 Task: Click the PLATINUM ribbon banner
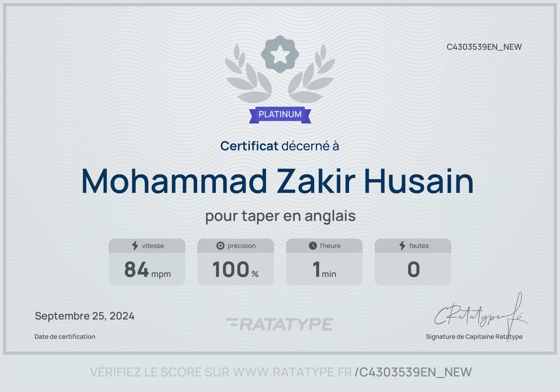click(280, 115)
